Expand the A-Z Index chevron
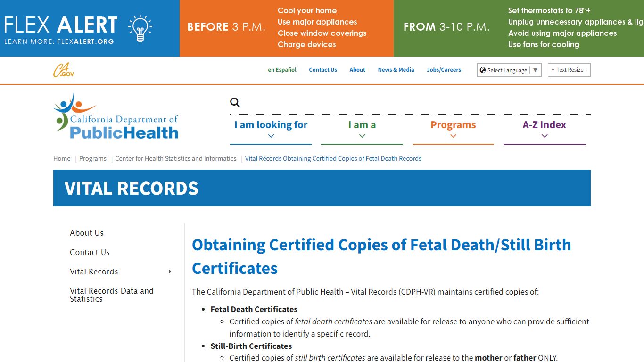The width and height of the screenshot is (644, 362). point(545,136)
